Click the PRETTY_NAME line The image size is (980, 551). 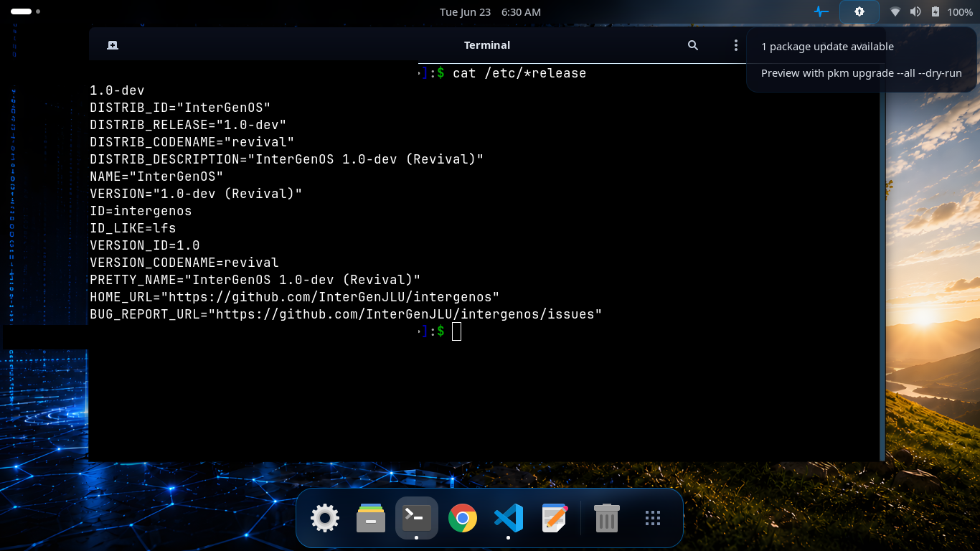coord(255,280)
